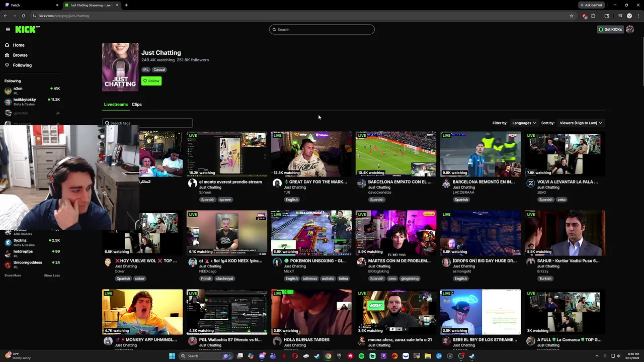Close the Twitch tab
The height and width of the screenshot is (362, 644).
point(57,5)
